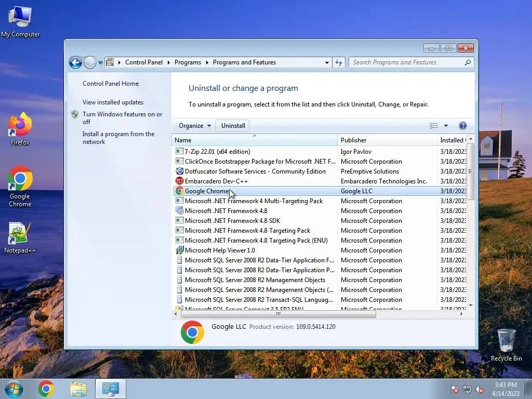Screen dimensions: 532x399
Task: Click Action Center flag tray icon
Action: [x=455, y=389]
